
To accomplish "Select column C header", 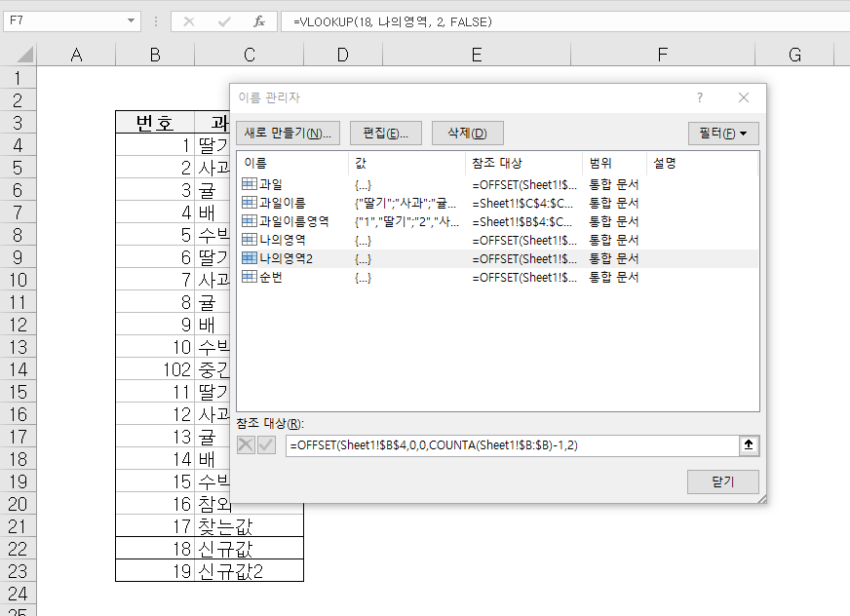I will [249, 55].
